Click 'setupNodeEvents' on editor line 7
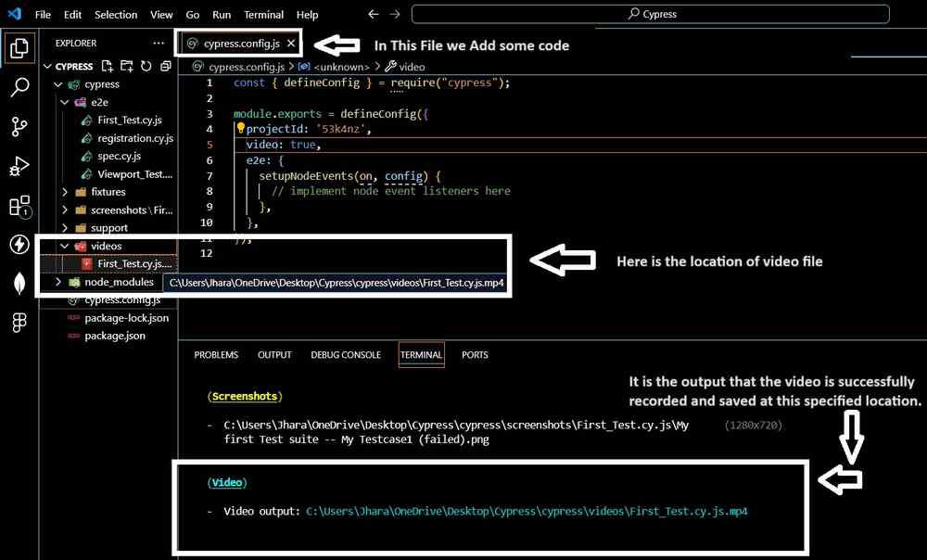927x560 pixels. (x=306, y=175)
